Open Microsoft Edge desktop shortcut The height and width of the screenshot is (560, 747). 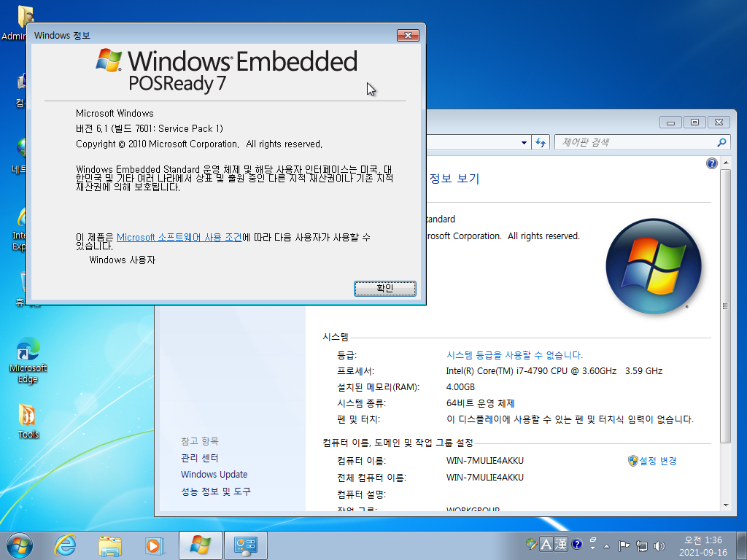coord(28,360)
